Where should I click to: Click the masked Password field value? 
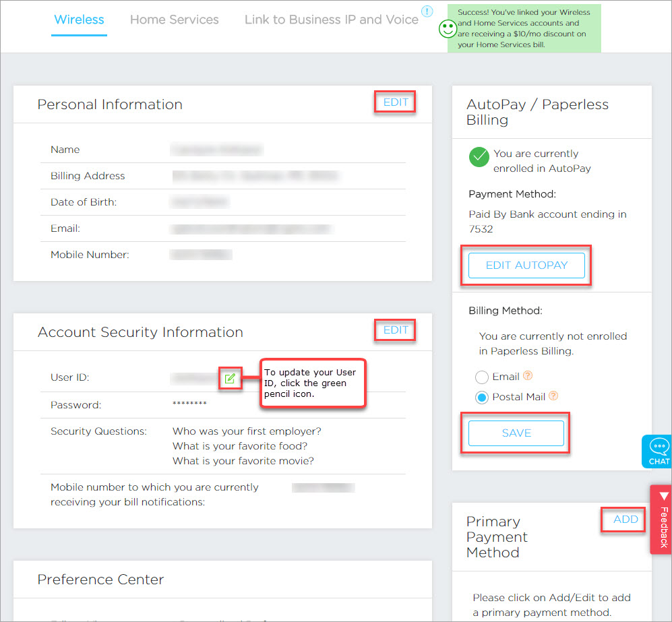(189, 404)
